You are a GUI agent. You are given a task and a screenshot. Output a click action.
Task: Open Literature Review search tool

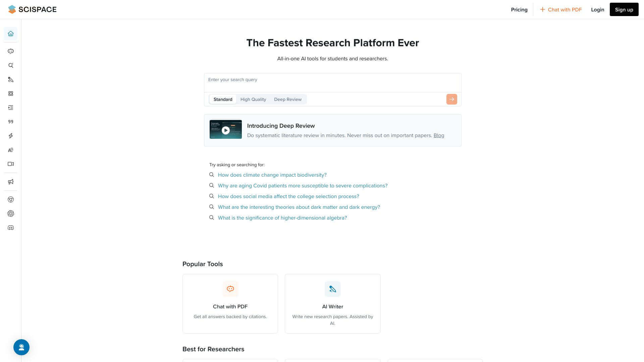click(11, 65)
